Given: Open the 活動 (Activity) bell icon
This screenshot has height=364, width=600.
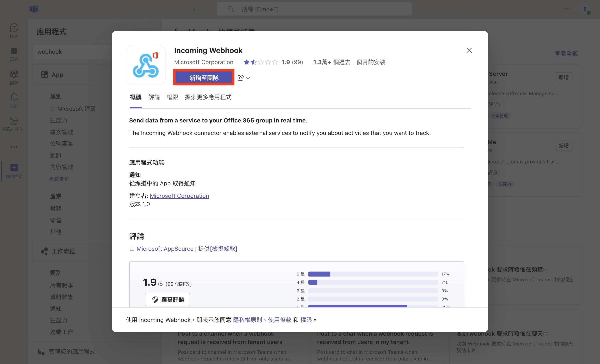Looking at the screenshot, I should 14,101.
